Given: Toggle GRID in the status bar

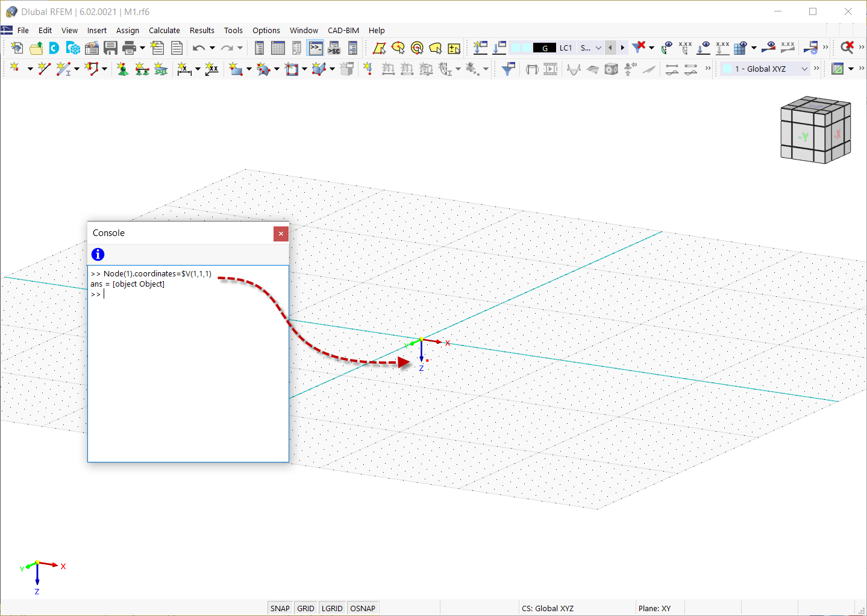Looking at the screenshot, I should click(x=305, y=608).
